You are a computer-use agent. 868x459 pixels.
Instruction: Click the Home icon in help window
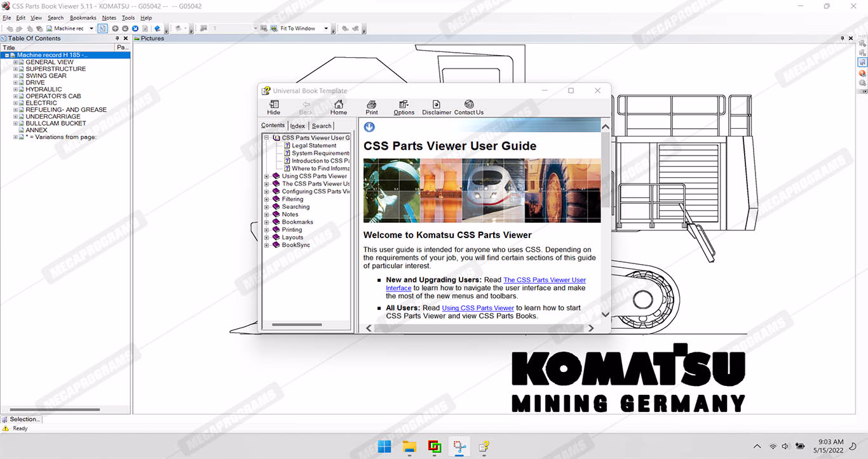tap(339, 105)
